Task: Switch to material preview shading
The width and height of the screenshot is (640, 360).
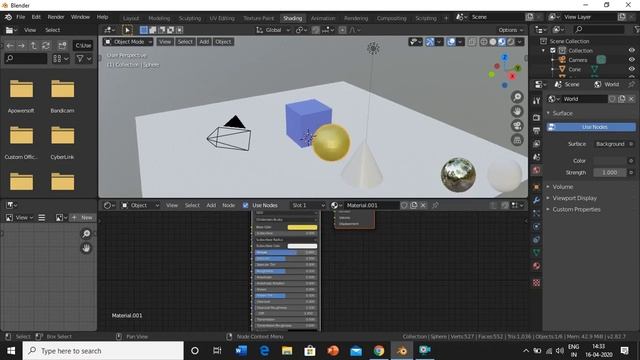Action: click(x=502, y=42)
